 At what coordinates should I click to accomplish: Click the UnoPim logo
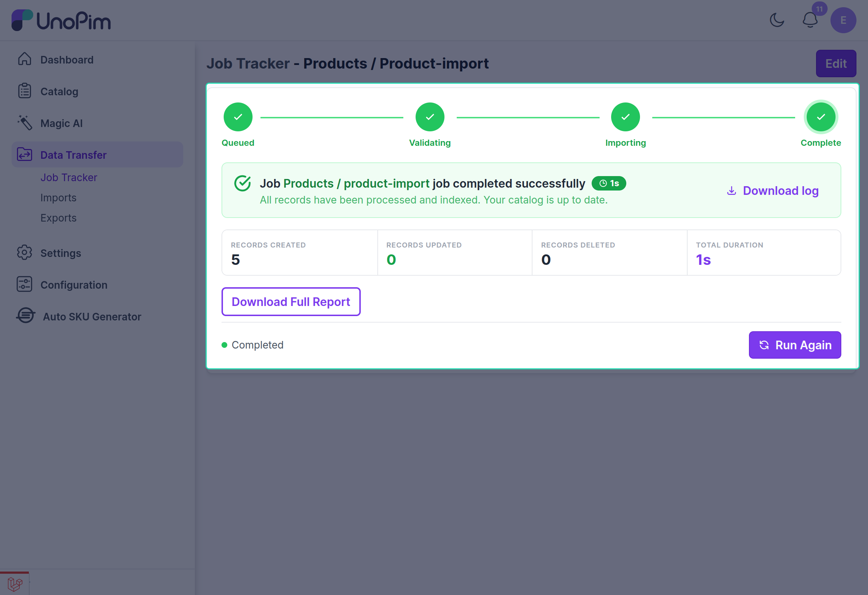pos(61,20)
